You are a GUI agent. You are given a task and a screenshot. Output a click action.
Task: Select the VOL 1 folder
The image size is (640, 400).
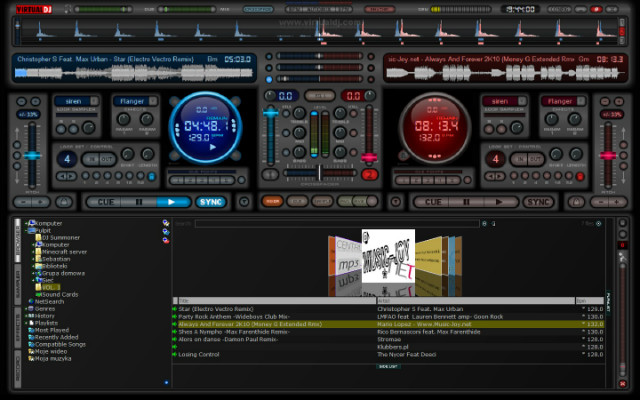coord(48,287)
